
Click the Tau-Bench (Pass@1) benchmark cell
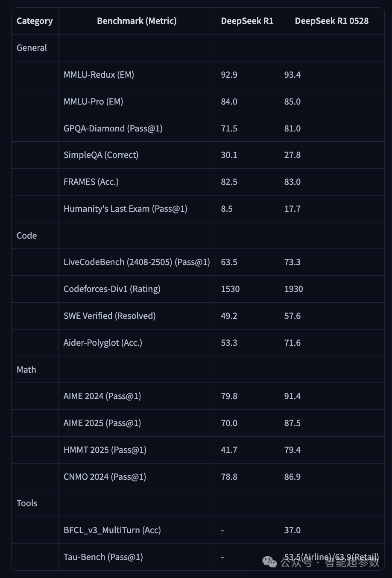(x=103, y=557)
